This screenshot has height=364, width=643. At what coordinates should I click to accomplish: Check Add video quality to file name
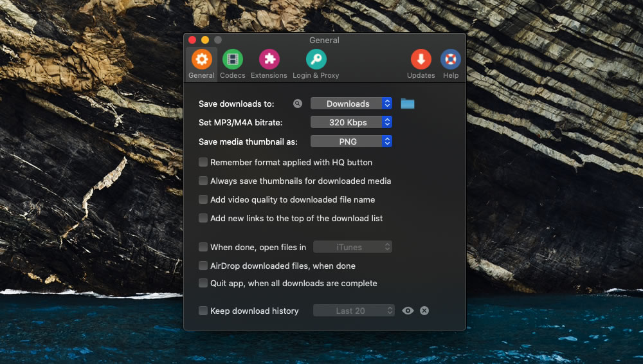203,199
